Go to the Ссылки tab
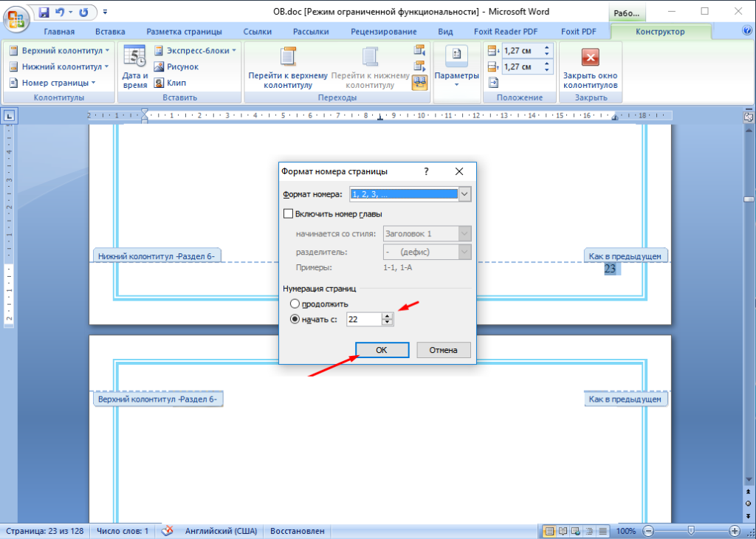 click(258, 32)
